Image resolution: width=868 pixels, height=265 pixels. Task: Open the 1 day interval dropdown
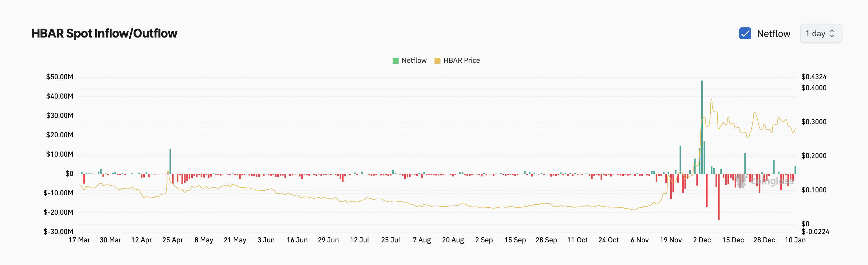[x=820, y=33]
